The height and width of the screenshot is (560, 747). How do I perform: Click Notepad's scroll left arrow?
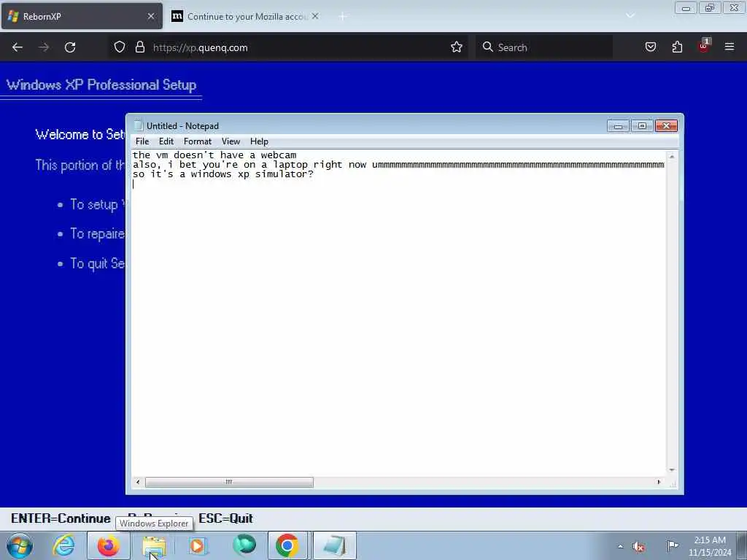[138, 482]
